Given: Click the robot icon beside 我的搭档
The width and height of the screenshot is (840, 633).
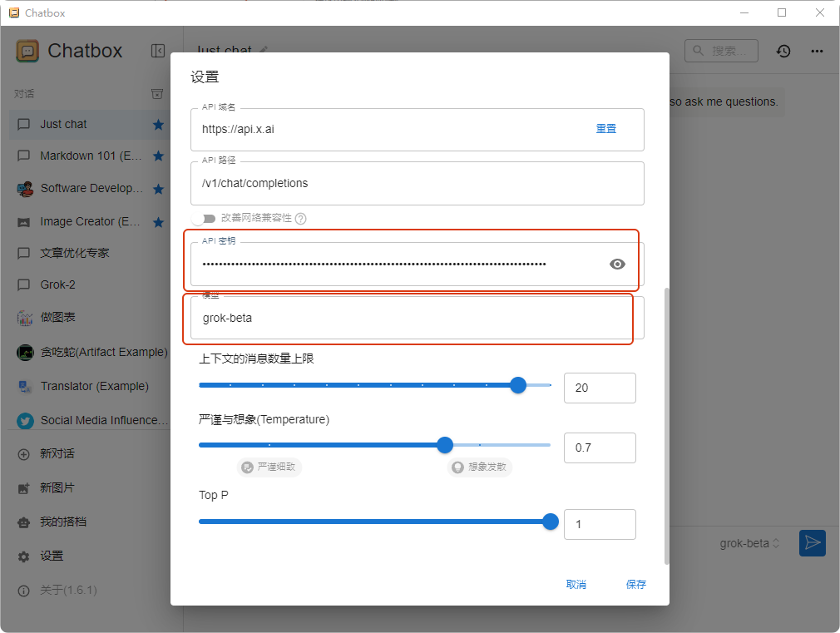Looking at the screenshot, I should [x=23, y=522].
